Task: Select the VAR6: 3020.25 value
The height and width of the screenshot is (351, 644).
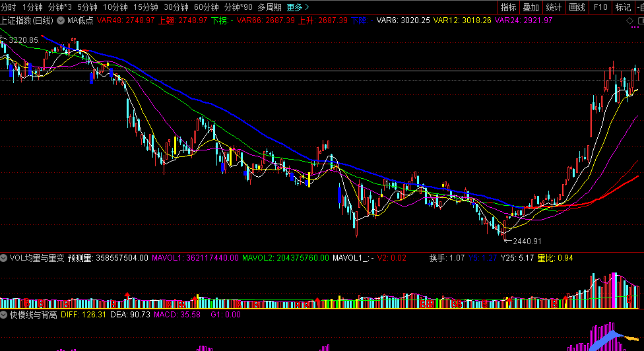Action: (403, 20)
